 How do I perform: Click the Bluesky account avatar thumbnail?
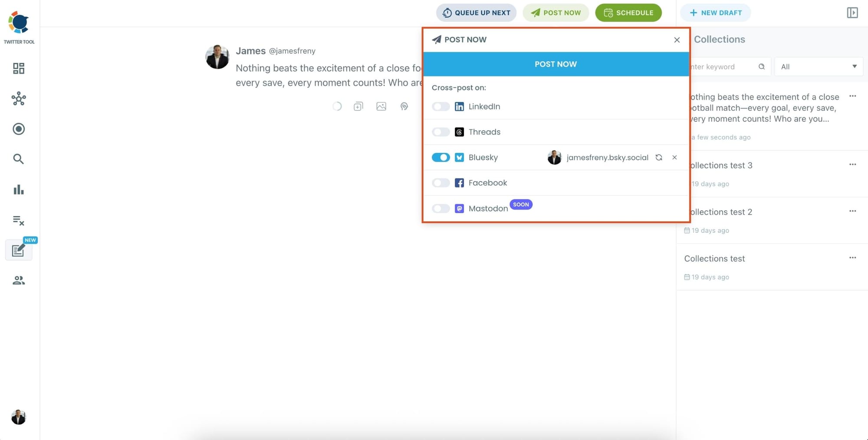tap(554, 157)
